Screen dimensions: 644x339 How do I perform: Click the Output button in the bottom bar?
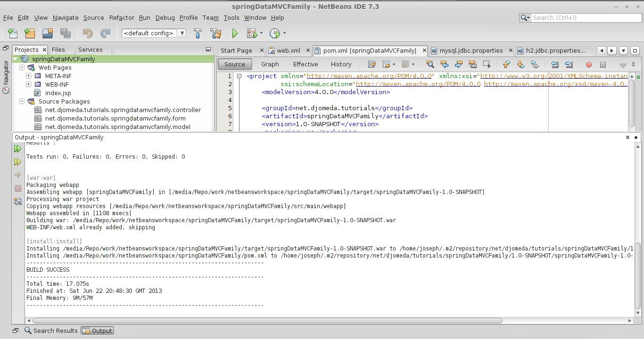click(x=98, y=331)
